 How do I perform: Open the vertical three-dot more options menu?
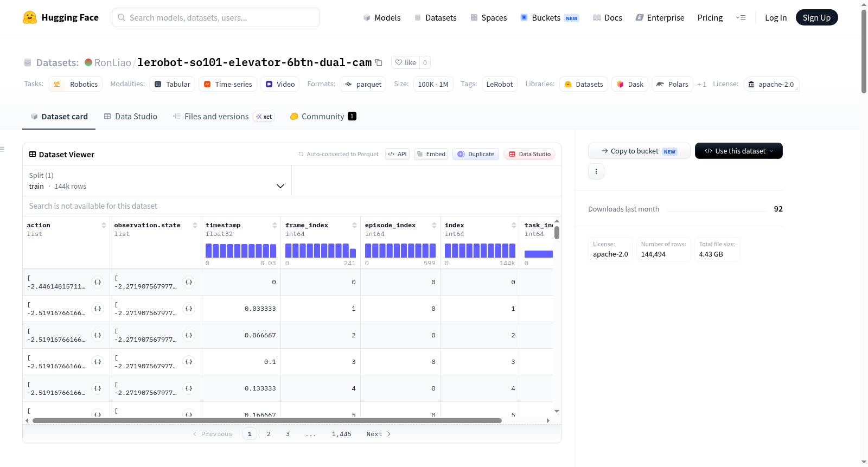click(x=596, y=171)
